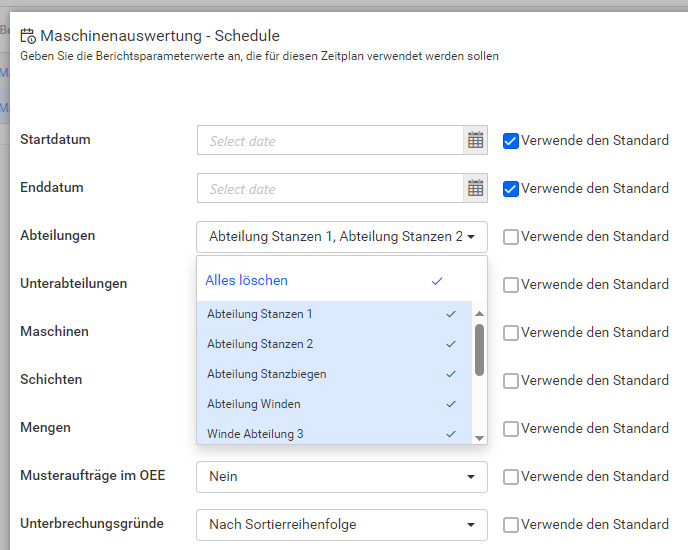Check Verwende den Standard for Unterbrechungsgründe
Screen dimensions: 688x550
[511, 525]
